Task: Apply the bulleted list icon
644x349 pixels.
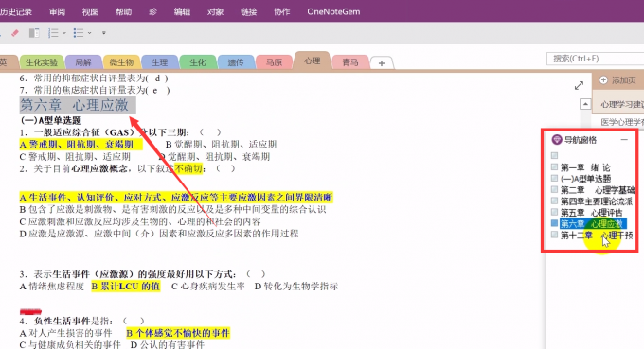Action: (x=79, y=33)
